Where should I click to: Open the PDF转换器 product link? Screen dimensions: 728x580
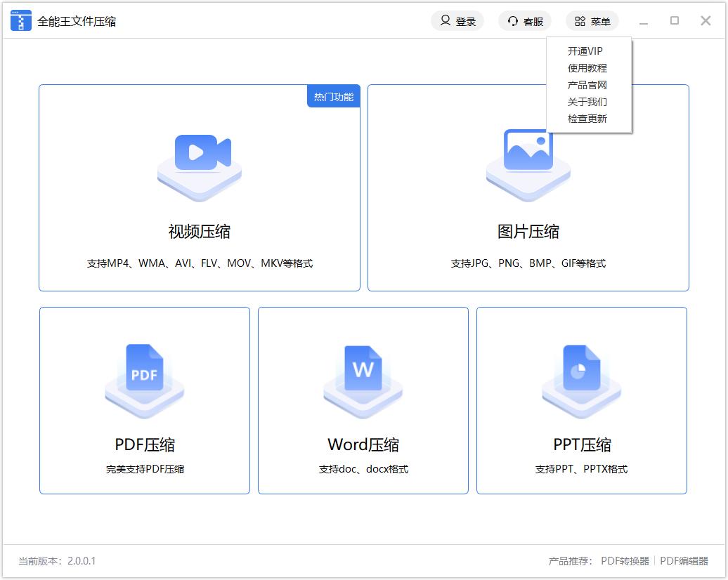[x=625, y=561]
